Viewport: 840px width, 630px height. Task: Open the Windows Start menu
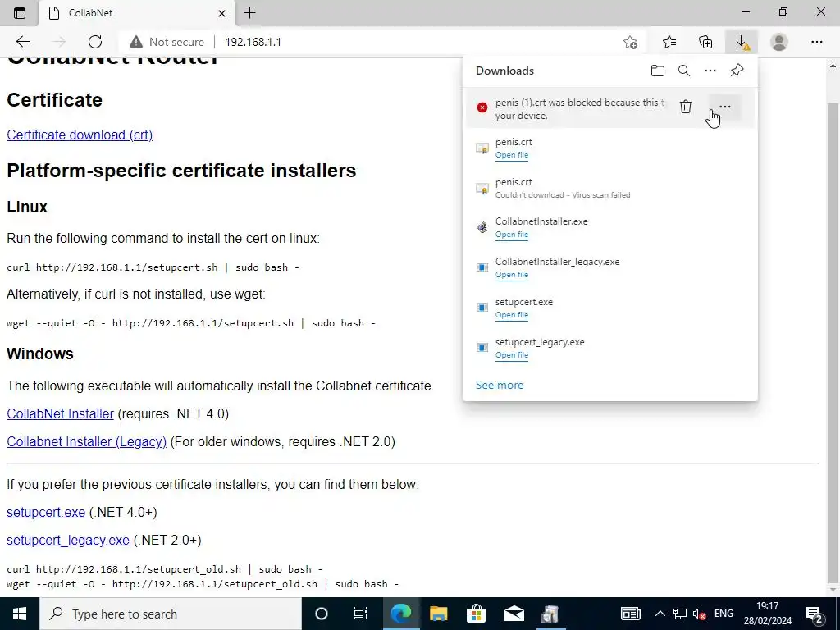(20, 614)
